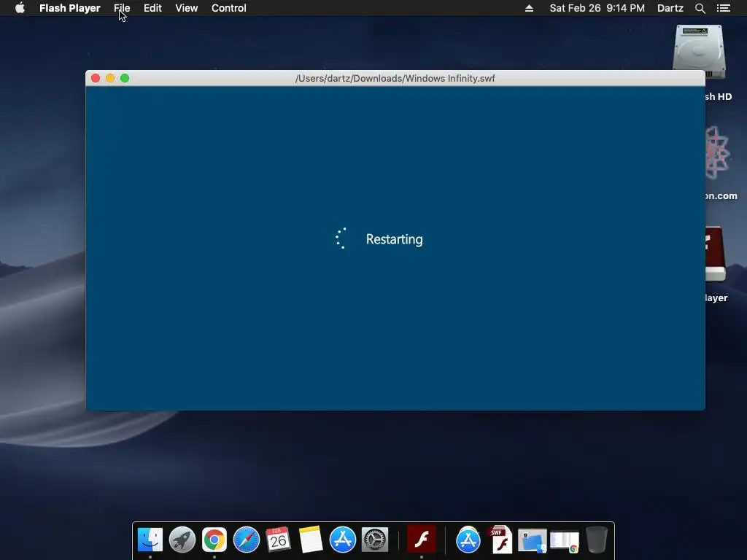
Task: Open the Apple menu
Action: pyautogui.click(x=20, y=8)
